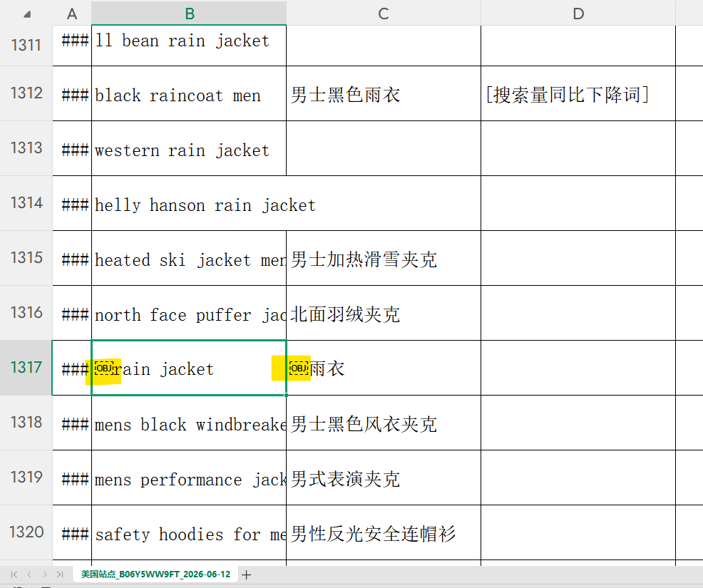
Task: Go to the first sheet arrow
Action: tap(14, 574)
